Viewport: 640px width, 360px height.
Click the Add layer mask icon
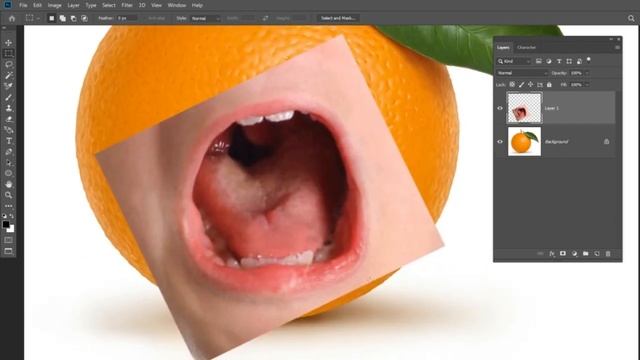pyautogui.click(x=563, y=253)
